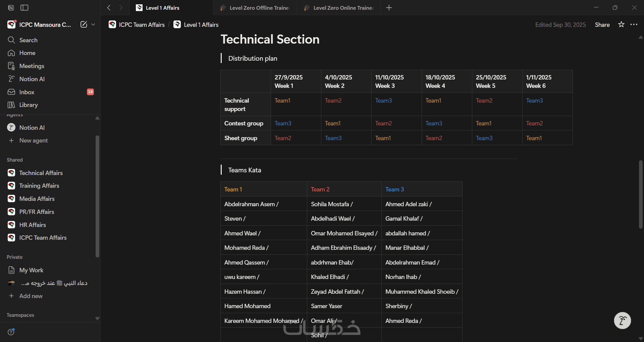Image resolution: width=644 pixels, height=342 pixels.
Task: Open the Inbox with 19 notifications
Action: coord(27,92)
